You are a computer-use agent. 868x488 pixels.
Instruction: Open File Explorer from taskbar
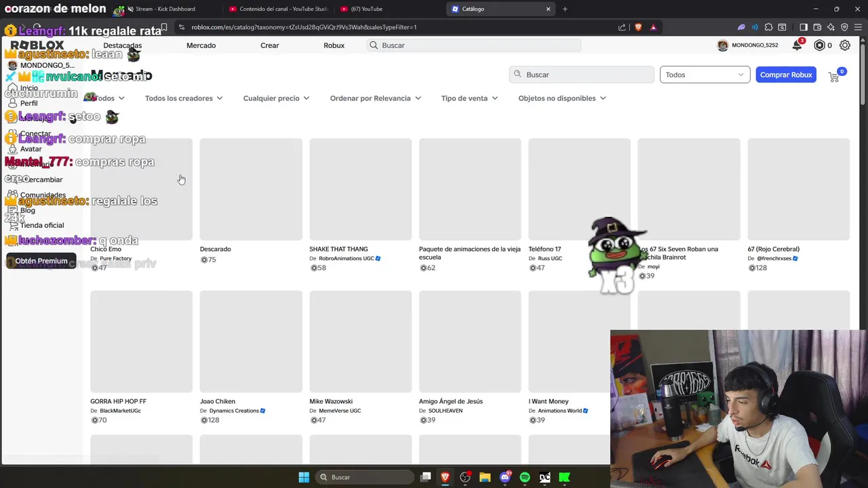coord(485,477)
